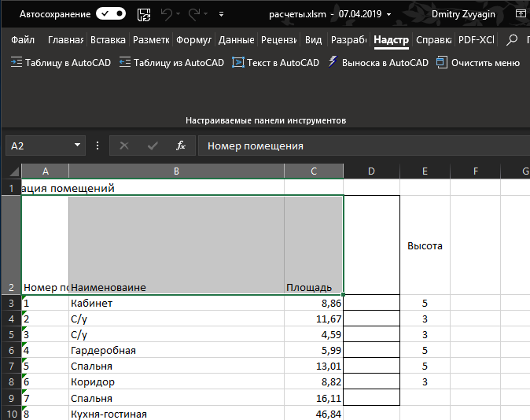This screenshot has width=530, height=420.
Task: Click Таблицу в AutoCAD button
Action: click(61, 63)
